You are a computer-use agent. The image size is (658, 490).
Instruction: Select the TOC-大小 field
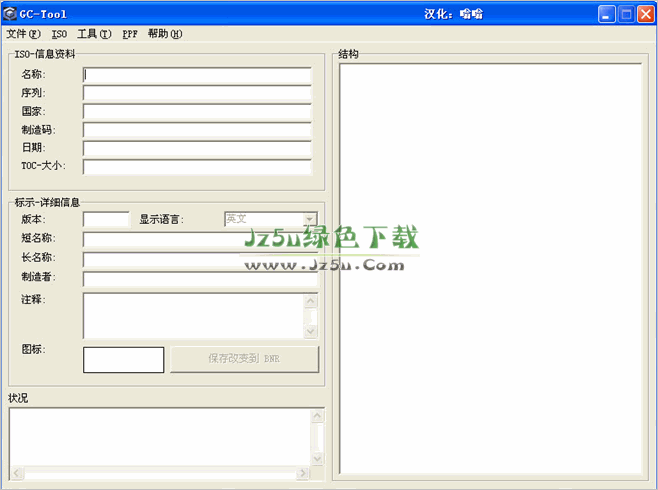(x=197, y=167)
